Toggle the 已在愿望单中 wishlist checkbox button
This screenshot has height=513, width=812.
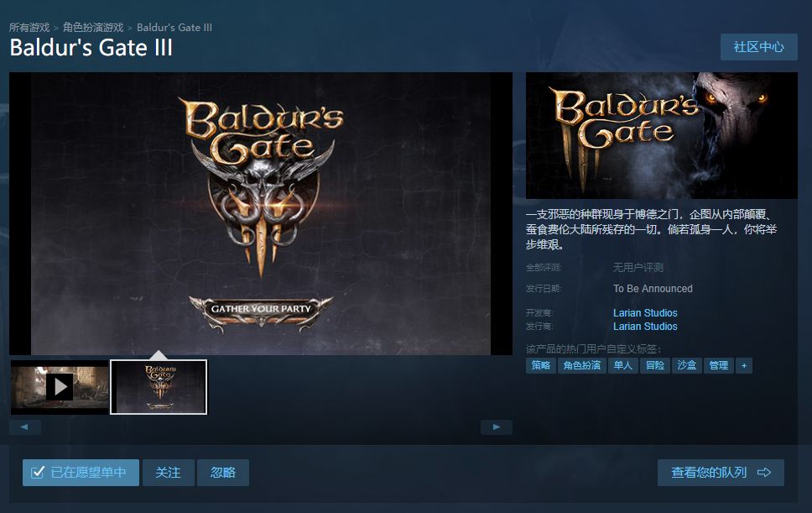tap(81, 473)
